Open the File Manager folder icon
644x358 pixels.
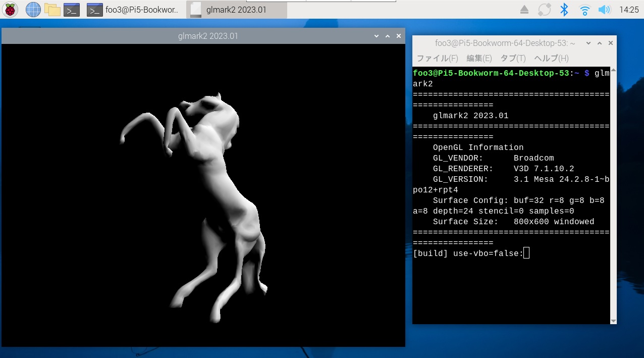click(x=52, y=10)
